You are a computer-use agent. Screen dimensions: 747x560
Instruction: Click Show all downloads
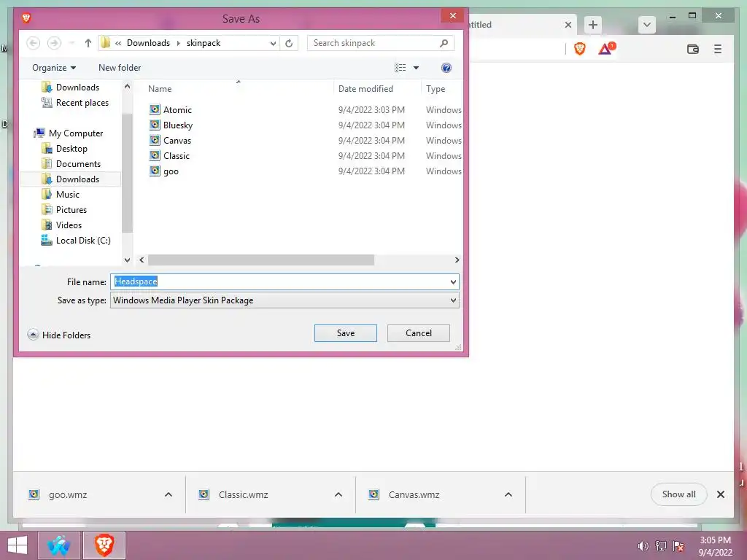678,494
